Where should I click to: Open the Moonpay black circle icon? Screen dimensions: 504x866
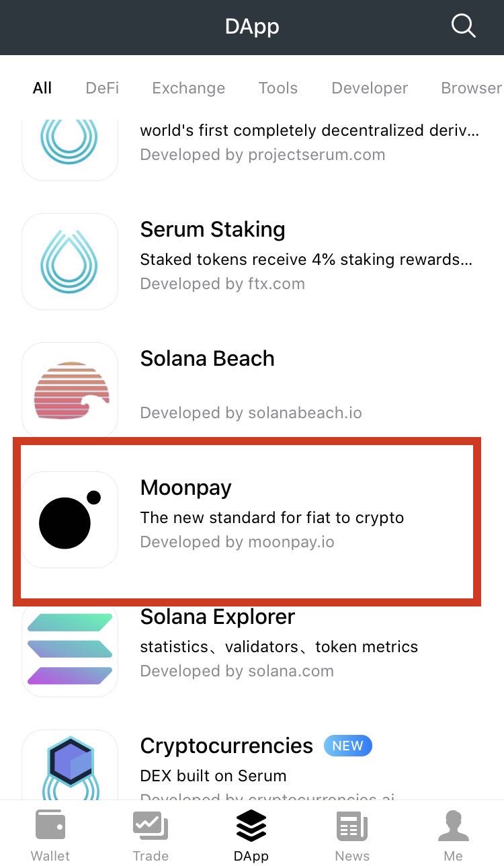click(x=69, y=519)
